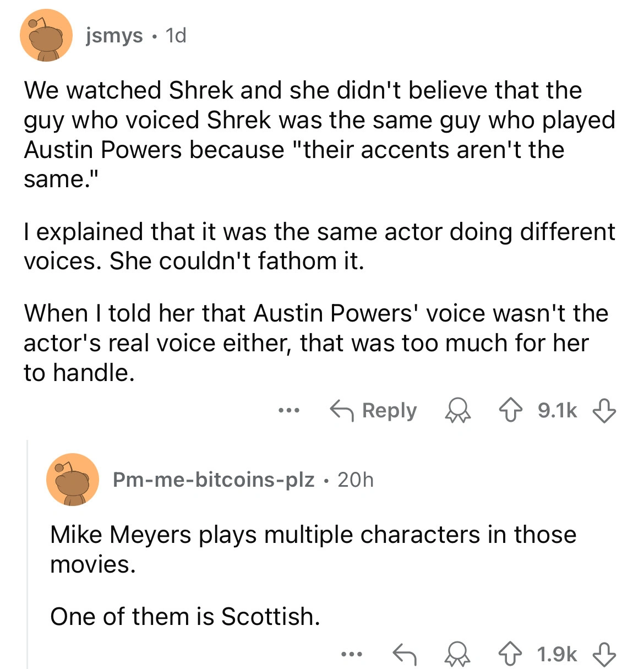This screenshot has height=669, width=644.
Task: Open the jsmys username profile link
Action: 114,36
